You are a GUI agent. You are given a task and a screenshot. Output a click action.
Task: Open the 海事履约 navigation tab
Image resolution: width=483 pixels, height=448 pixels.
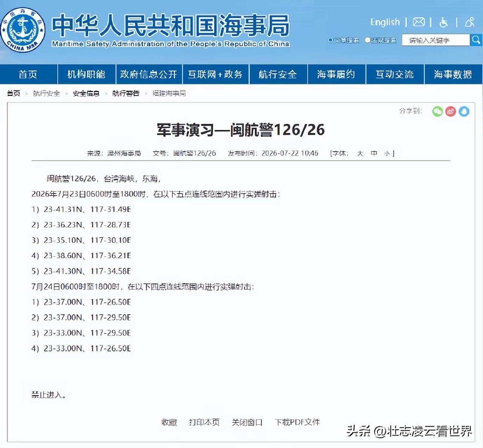(x=336, y=74)
